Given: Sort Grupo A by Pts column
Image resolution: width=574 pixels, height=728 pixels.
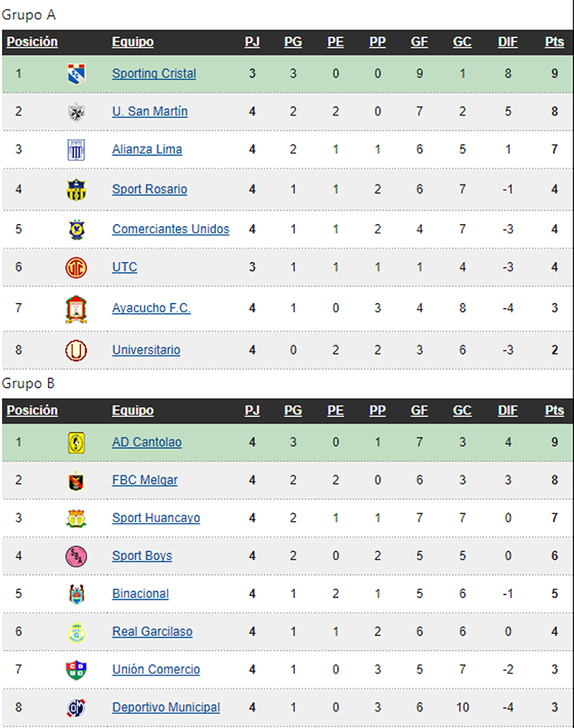Looking at the screenshot, I should (x=555, y=42).
